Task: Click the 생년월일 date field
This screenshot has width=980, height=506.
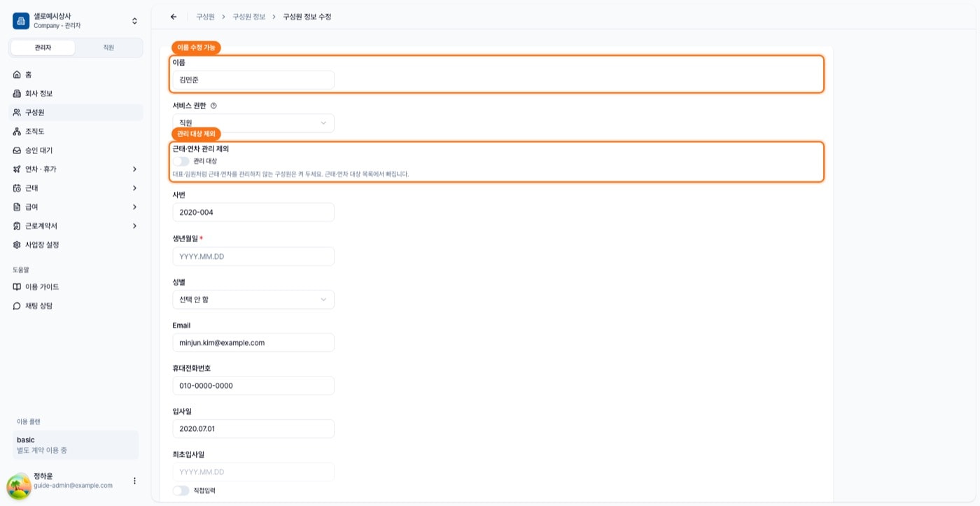Action: [x=253, y=256]
